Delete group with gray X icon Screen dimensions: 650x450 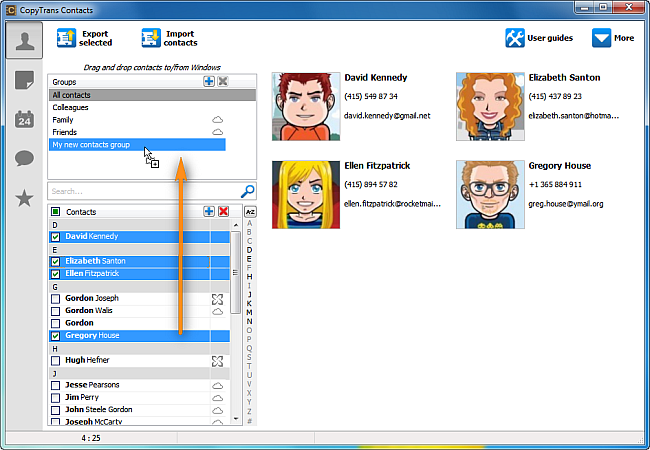223,81
